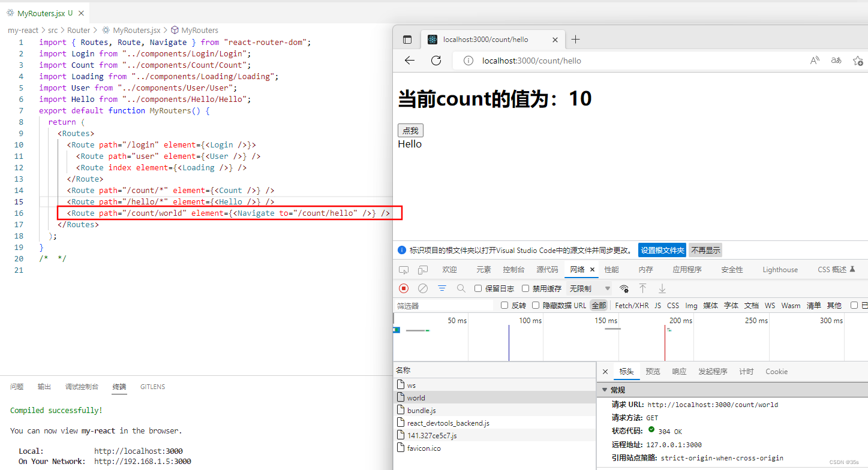Screen dimensions: 868x470
Task: Switch to 响应 (Response) request tab
Action: pos(679,372)
